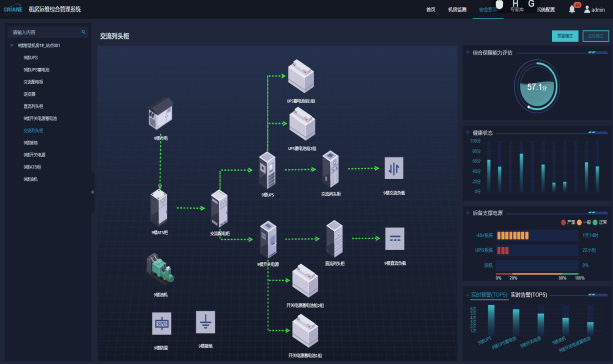Viewport: 613px width, 364px height.
Task: Select the SPD lightning protection icon
Action: click(x=161, y=323)
